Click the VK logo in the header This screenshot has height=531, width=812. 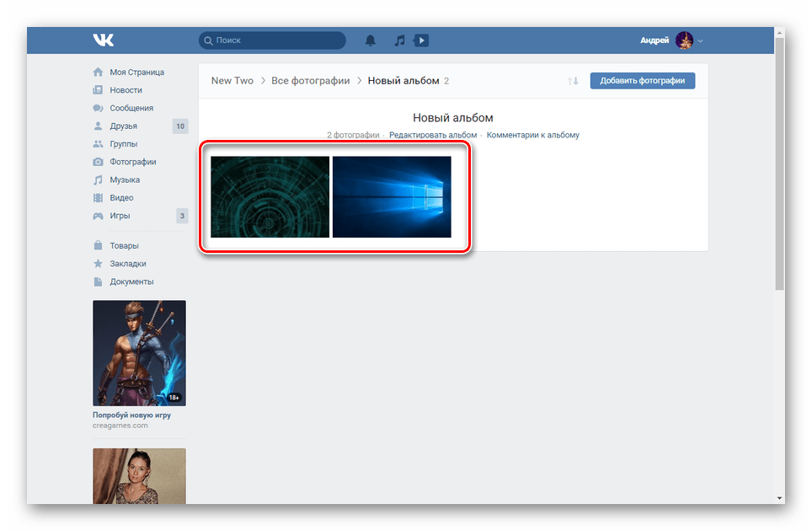click(103, 40)
